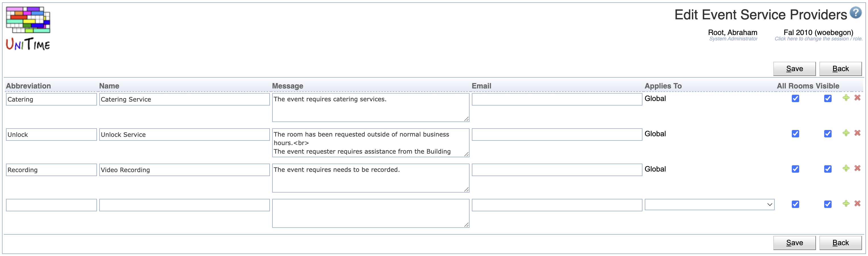This screenshot has height=256, width=868.
Task: Click the bottom Back button
Action: 840,243
